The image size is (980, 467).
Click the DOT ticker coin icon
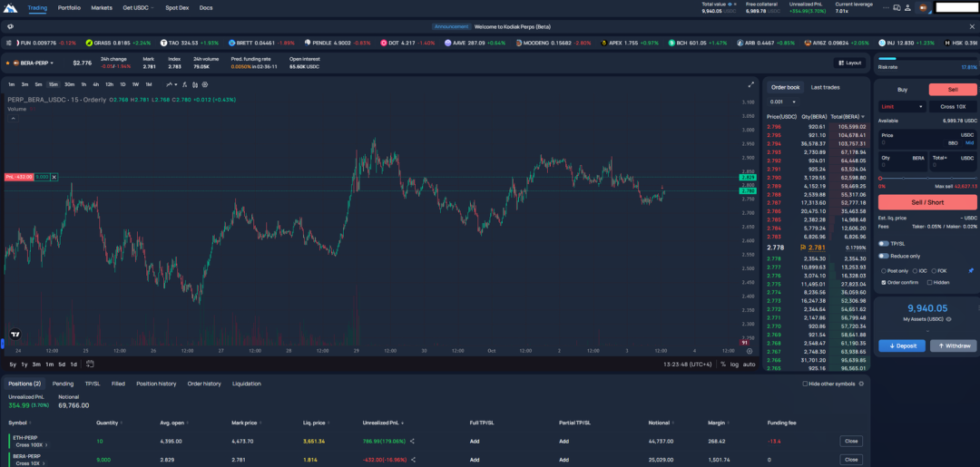pyautogui.click(x=384, y=44)
